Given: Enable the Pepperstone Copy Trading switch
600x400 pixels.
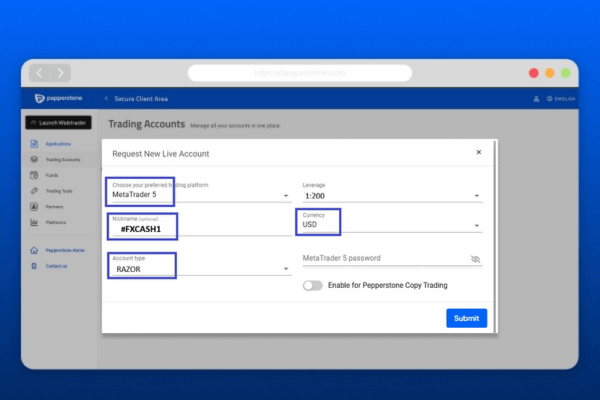Looking at the screenshot, I should coord(313,285).
